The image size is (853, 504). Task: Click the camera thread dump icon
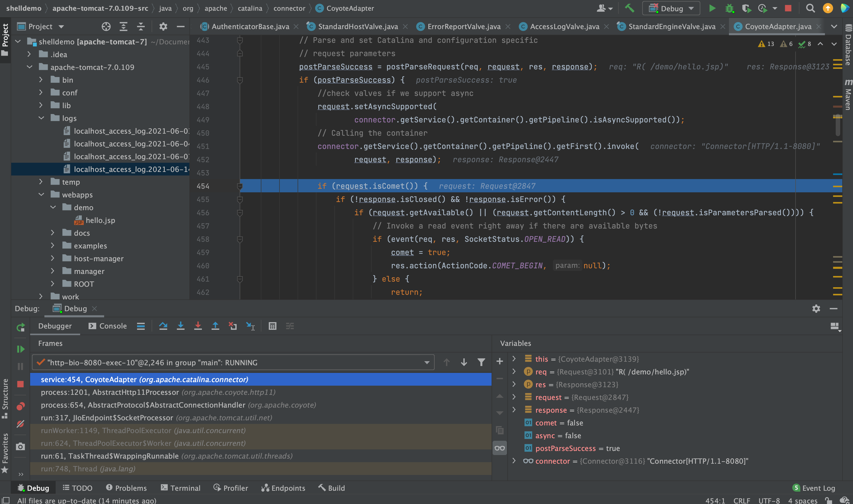click(20, 446)
